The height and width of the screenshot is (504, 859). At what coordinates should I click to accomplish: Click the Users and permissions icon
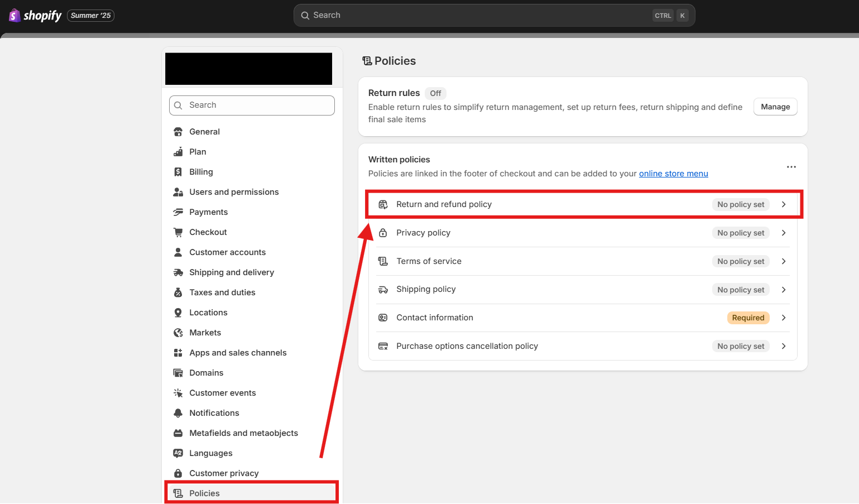coord(178,192)
